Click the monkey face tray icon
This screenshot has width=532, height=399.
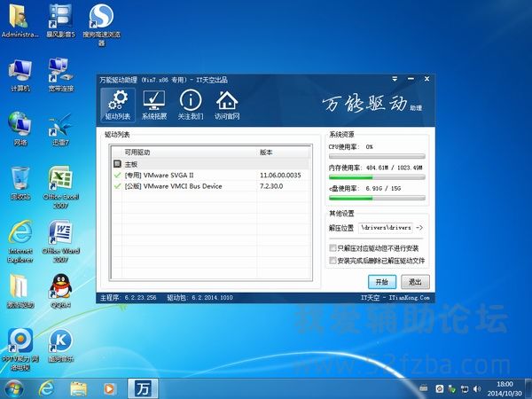(439, 389)
